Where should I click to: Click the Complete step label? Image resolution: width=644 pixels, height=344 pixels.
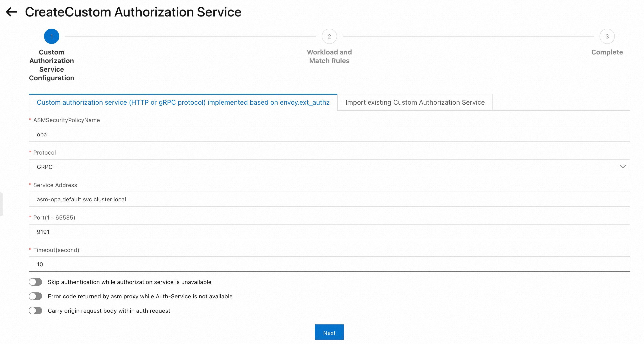(x=607, y=52)
